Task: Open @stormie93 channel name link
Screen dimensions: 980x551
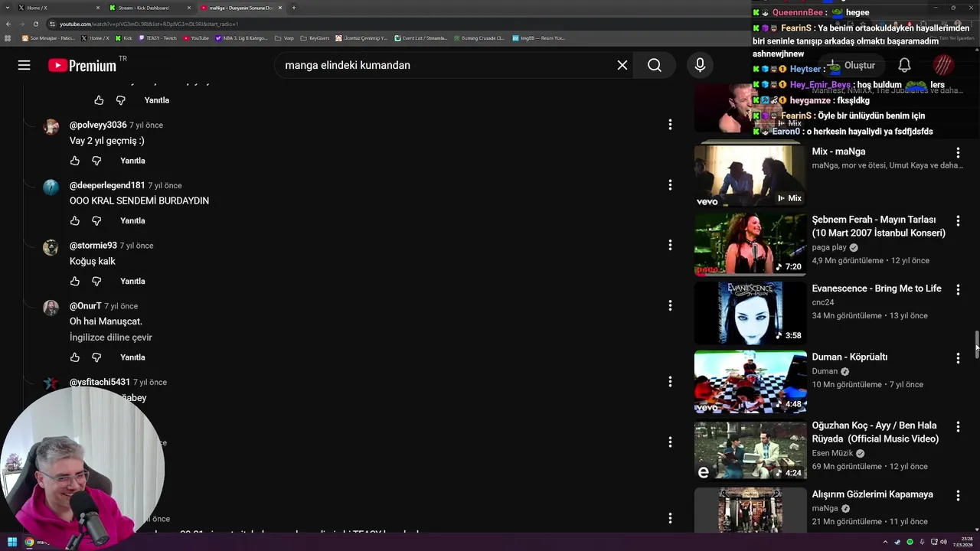Action: coord(93,246)
